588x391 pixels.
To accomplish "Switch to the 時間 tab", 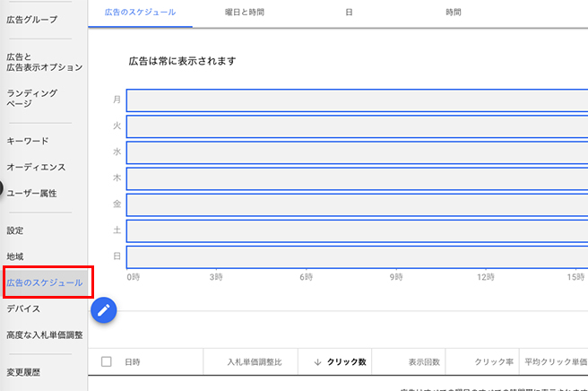I will tap(454, 13).
